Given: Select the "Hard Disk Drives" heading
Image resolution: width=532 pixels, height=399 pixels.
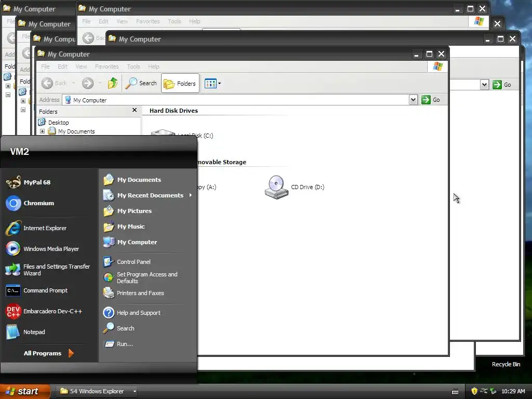Looking at the screenshot, I should pos(174,111).
